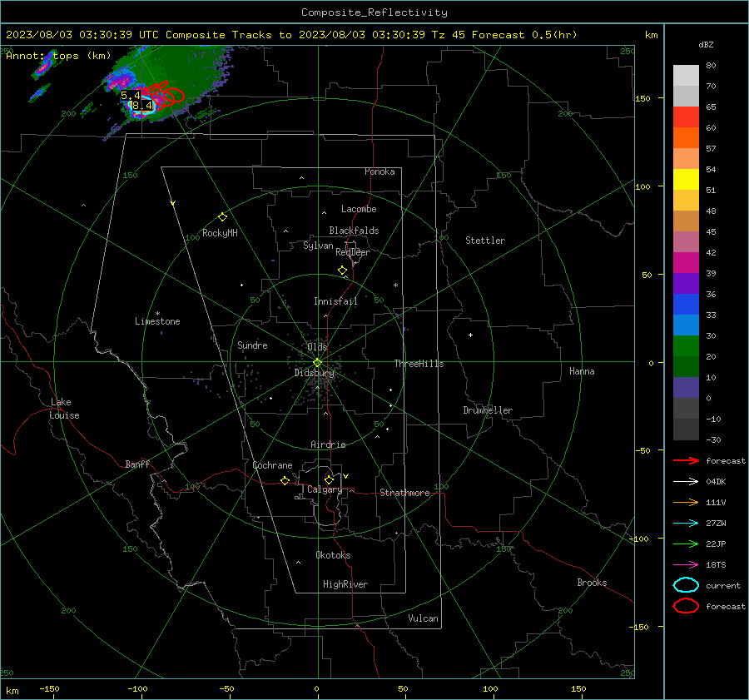Select the 80 dBZ light gray swatch

686,76
